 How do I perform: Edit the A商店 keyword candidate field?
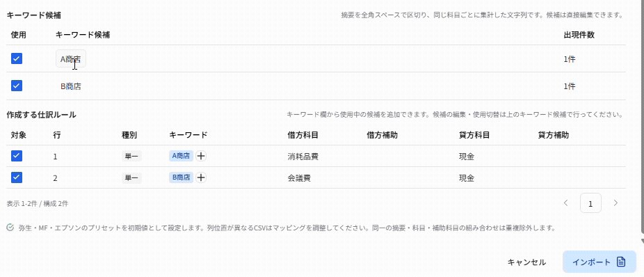(71, 59)
